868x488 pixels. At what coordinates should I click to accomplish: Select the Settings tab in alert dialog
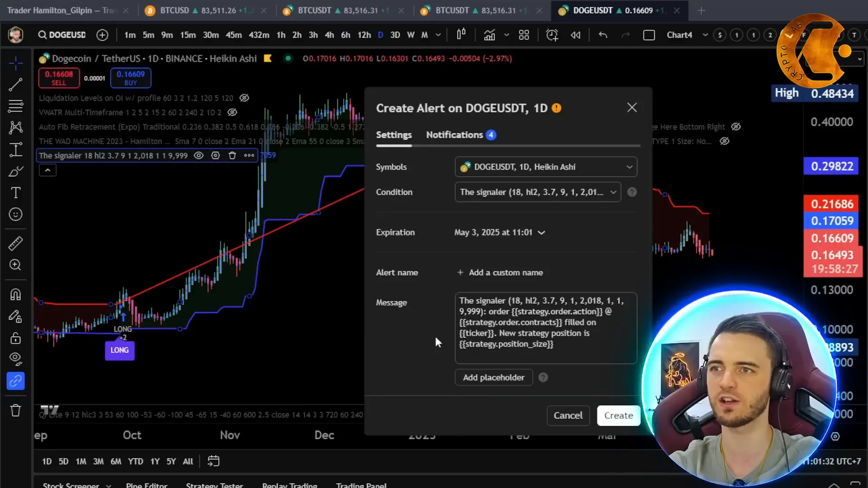(x=394, y=135)
